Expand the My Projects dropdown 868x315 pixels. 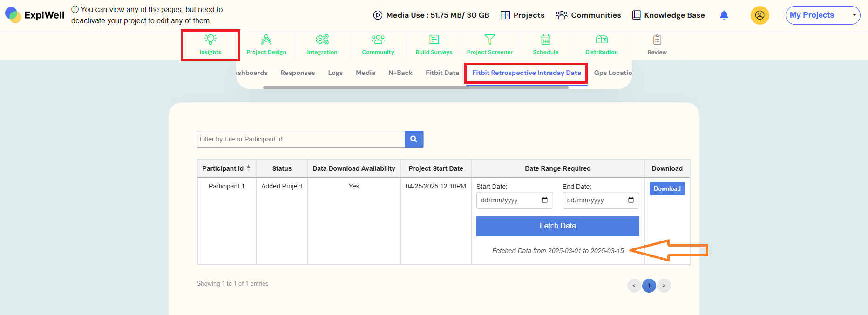[823, 15]
